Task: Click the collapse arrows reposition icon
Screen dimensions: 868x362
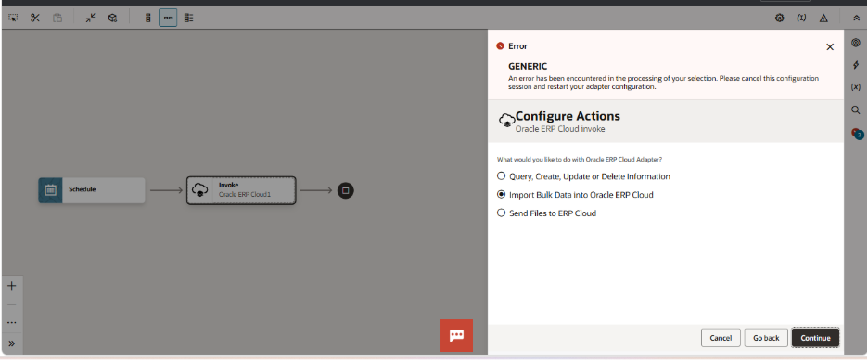Action: 91,18
